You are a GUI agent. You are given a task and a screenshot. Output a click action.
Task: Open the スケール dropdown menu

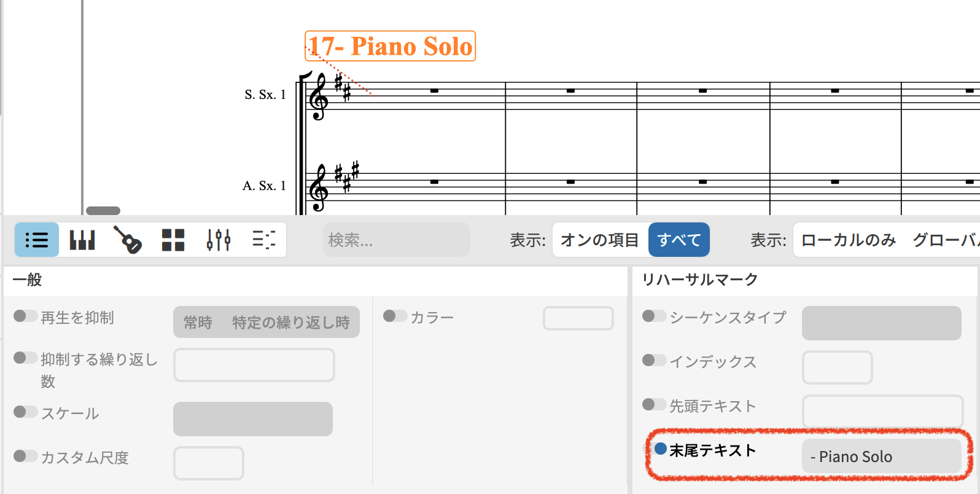[x=253, y=419]
